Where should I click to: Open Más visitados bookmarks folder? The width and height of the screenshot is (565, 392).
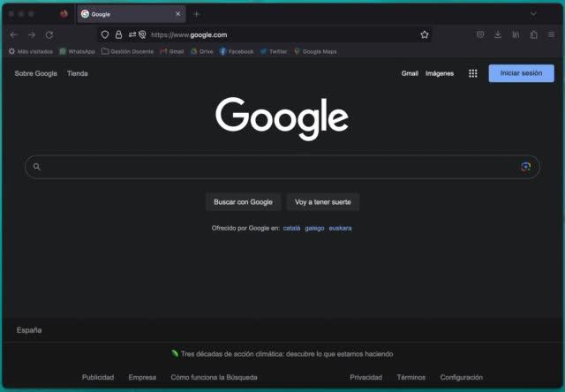[31, 51]
